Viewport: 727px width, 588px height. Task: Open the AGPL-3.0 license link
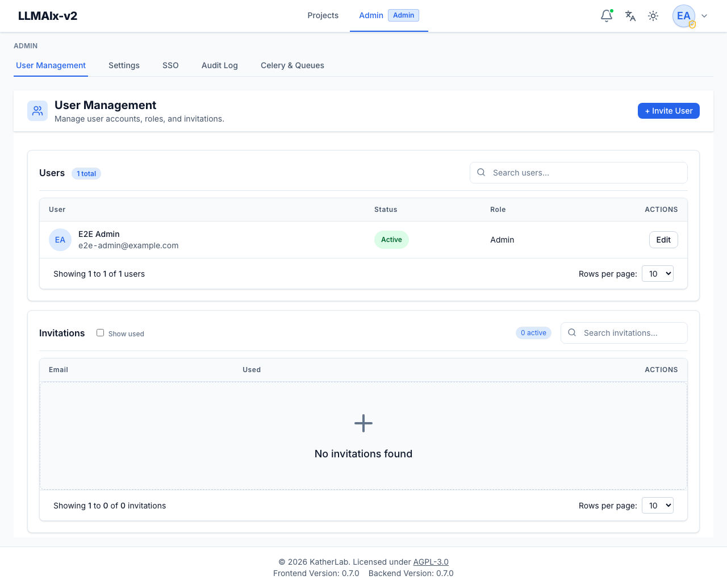(431, 562)
